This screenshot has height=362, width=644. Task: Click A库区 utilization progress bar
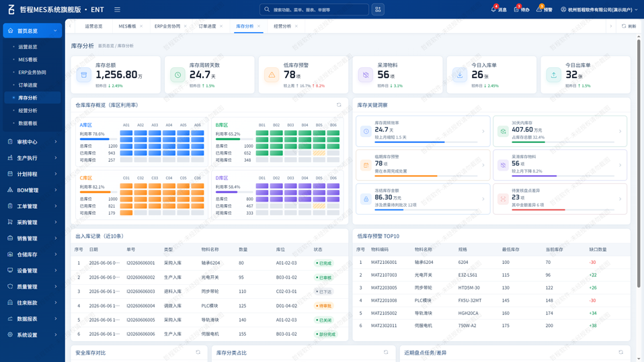tap(97, 139)
